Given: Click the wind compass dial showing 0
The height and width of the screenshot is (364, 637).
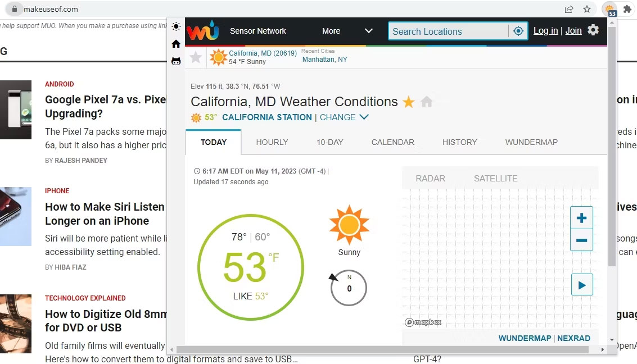Looking at the screenshot, I should [x=349, y=288].
